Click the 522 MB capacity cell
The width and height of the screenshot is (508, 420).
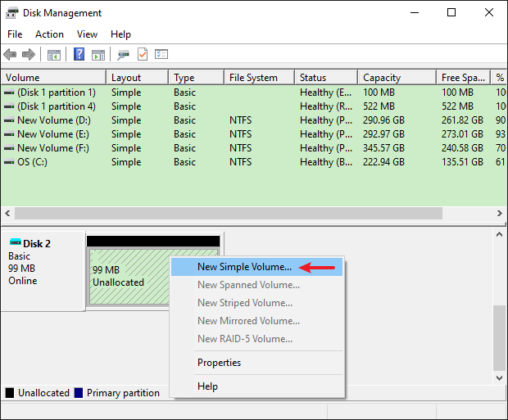[379, 106]
